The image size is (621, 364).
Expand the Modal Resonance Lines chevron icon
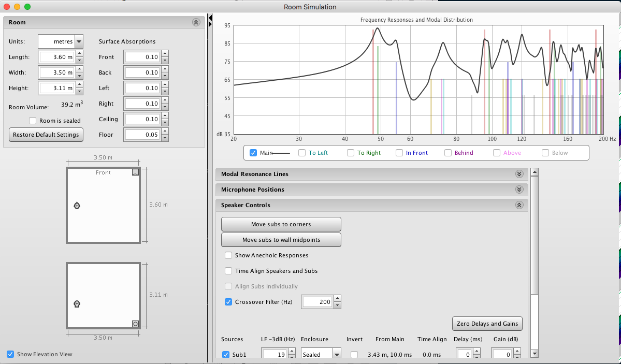click(x=519, y=174)
